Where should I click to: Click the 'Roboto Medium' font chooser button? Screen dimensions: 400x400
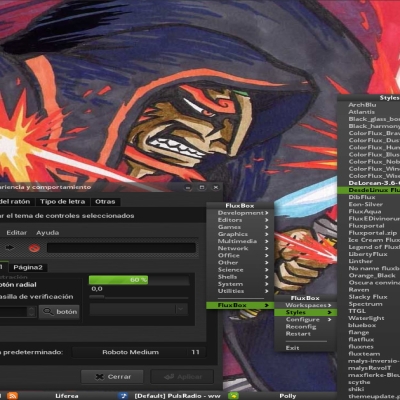click(139, 352)
